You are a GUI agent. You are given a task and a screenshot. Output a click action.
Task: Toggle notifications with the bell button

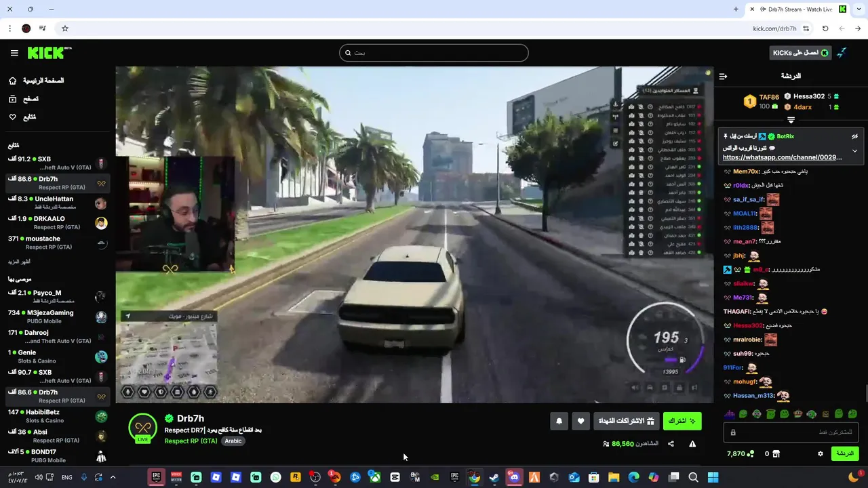559,421
